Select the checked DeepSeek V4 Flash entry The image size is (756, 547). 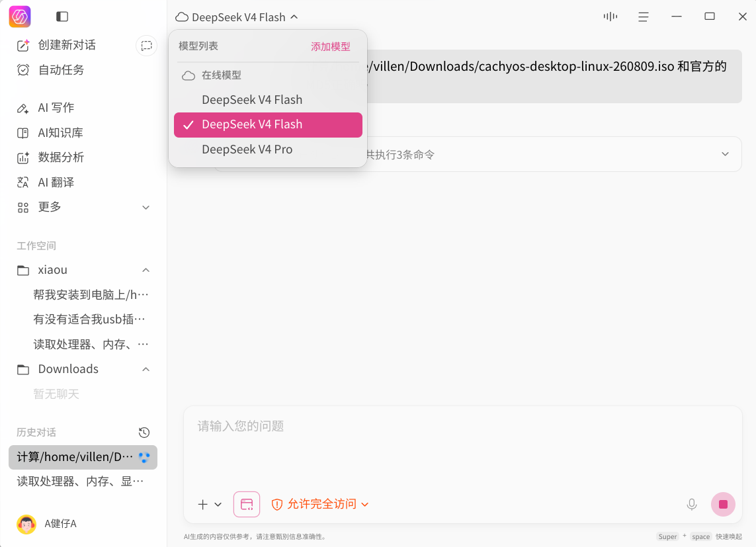point(268,125)
